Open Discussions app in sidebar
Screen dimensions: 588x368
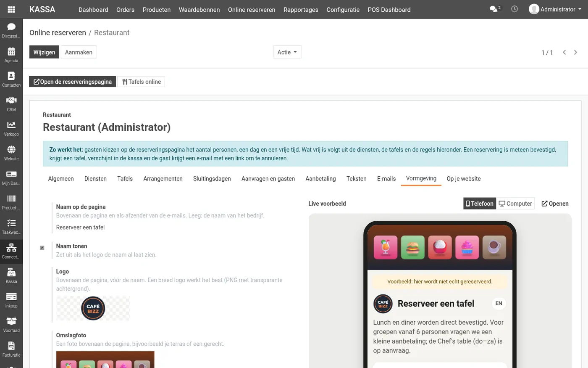coord(11,31)
